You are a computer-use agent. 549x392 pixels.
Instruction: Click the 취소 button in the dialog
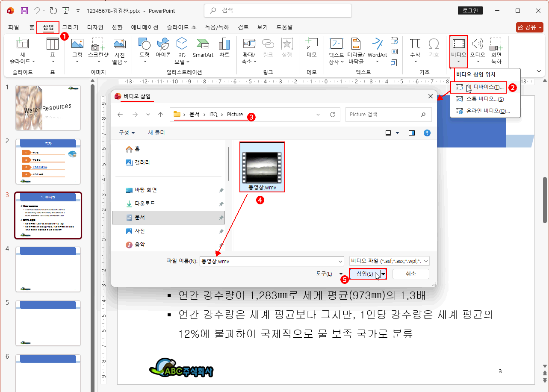(x=410, y=274)
